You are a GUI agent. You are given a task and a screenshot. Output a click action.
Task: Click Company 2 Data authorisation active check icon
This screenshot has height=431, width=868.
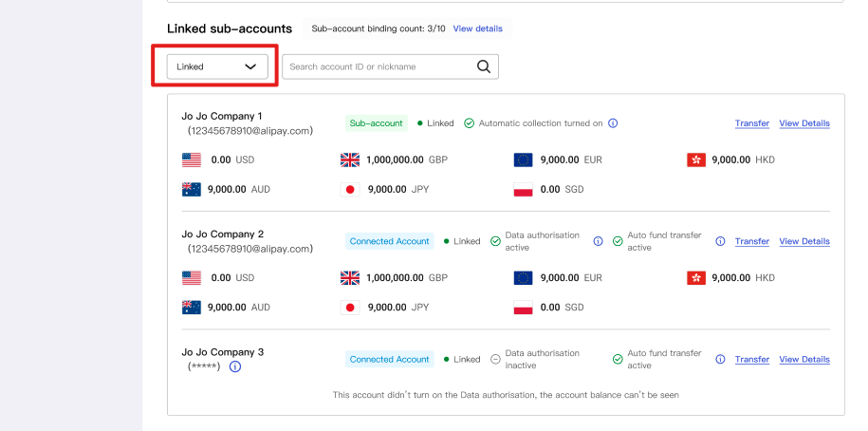(495, 241)
